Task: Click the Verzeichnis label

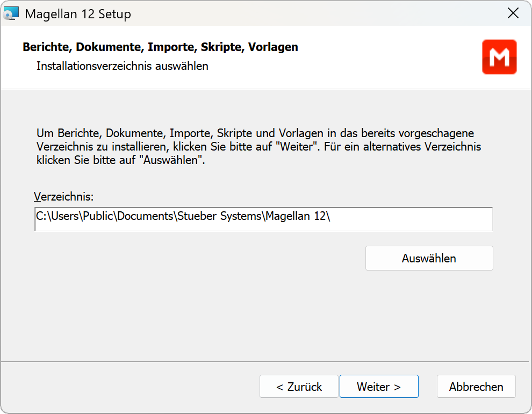Action: tap(63, 196)
